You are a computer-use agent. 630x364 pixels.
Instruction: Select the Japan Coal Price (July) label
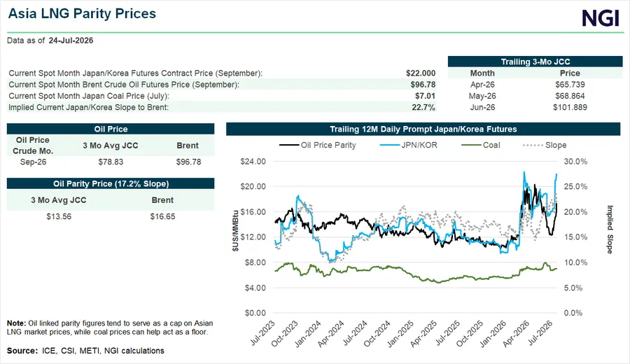coord(89,96)
